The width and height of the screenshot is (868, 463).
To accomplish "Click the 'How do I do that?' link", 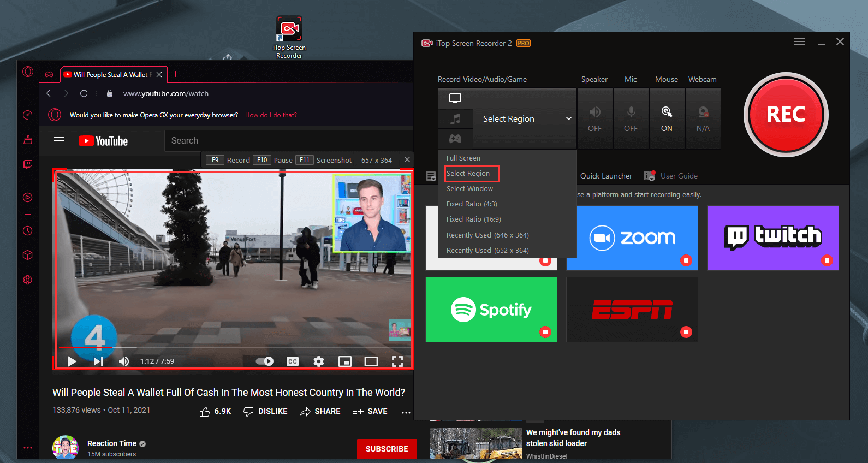I will point(271,115).
